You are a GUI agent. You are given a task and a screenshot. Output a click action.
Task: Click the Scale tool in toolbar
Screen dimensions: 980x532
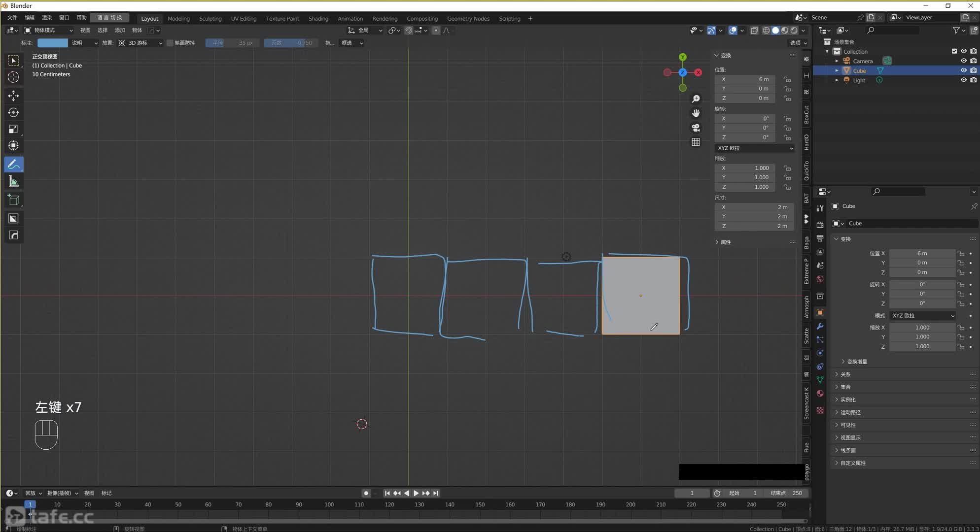click(13, 129)
